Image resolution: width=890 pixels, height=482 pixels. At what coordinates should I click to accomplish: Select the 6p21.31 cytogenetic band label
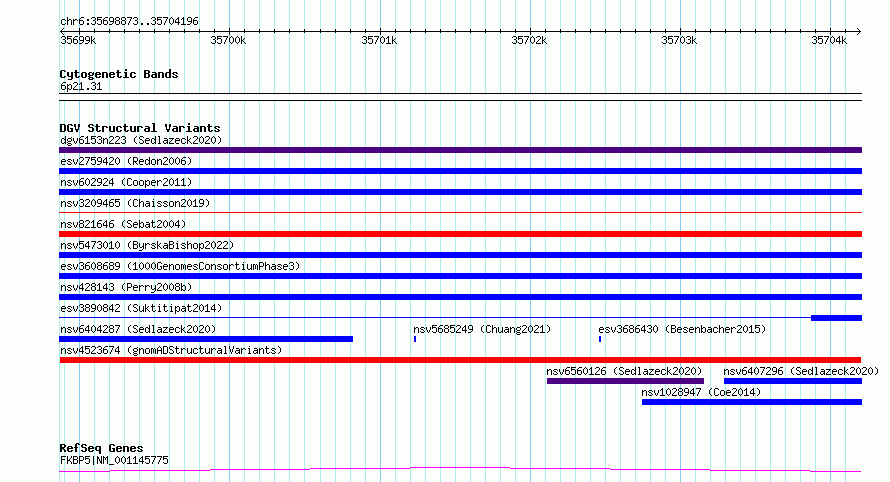pyautogui.click(x=81, y=86)
